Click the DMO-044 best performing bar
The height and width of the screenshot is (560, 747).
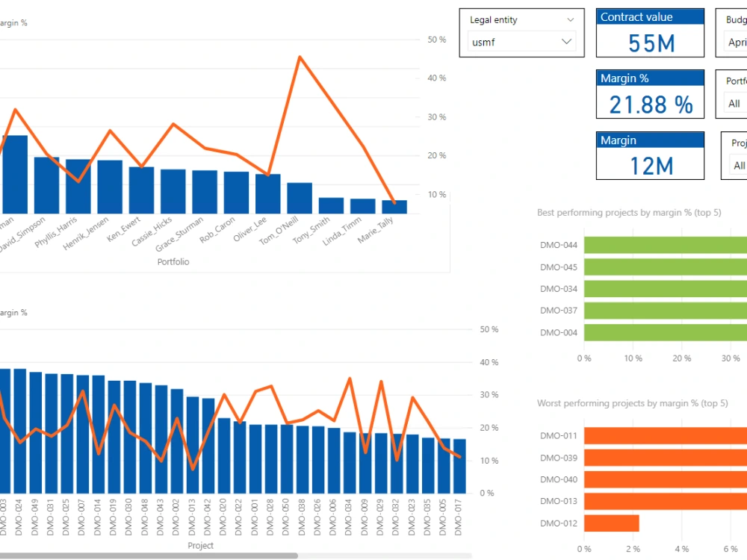point(666,245)
